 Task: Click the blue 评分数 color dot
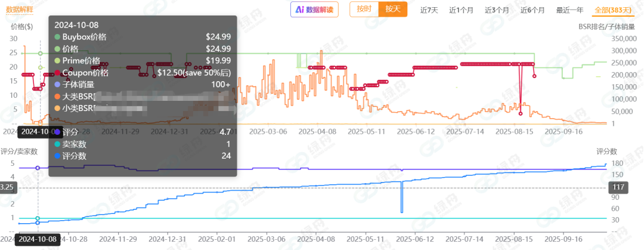(57, 156)
